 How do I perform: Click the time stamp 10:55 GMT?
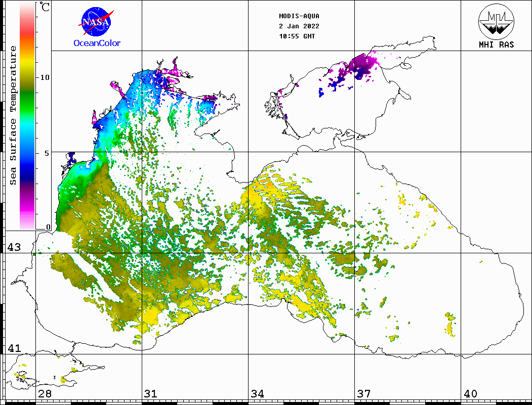coord(297,36)
